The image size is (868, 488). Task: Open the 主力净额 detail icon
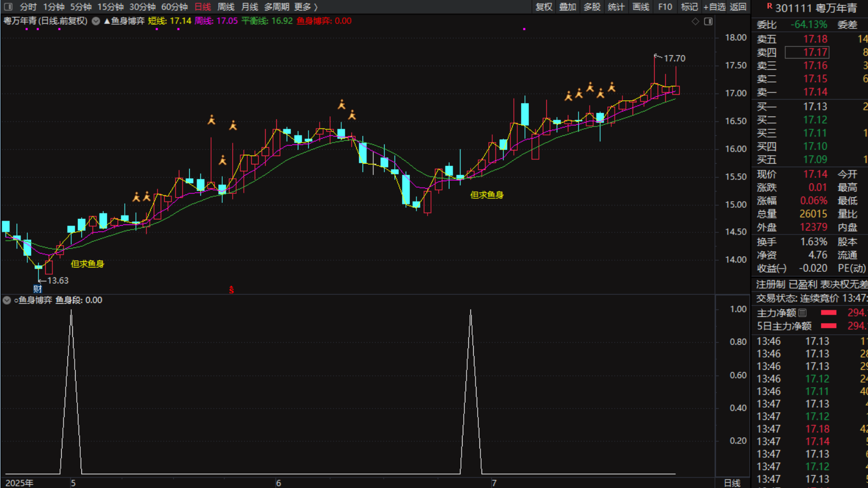[802, 313]
